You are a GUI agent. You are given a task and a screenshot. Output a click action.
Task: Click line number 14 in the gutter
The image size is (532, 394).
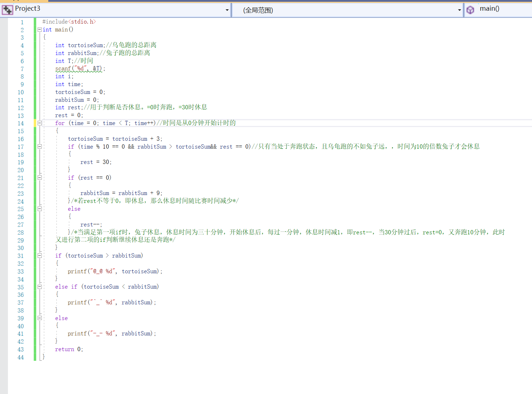coord(21,124)
